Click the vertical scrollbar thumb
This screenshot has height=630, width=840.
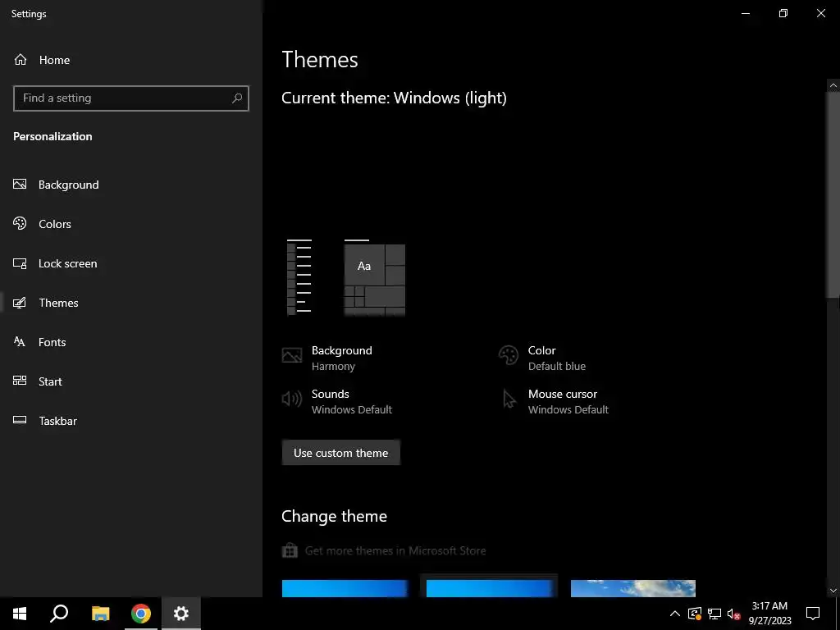[x=833, y=194]
